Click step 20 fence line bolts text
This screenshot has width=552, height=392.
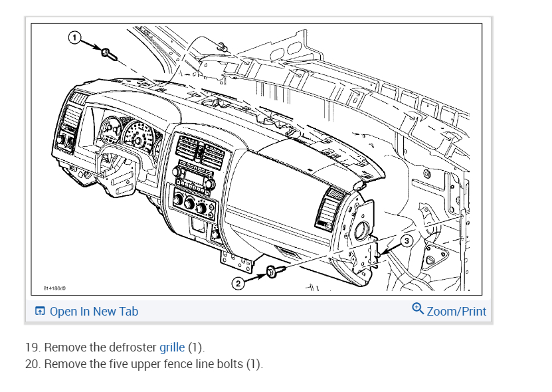coord(144,364)
